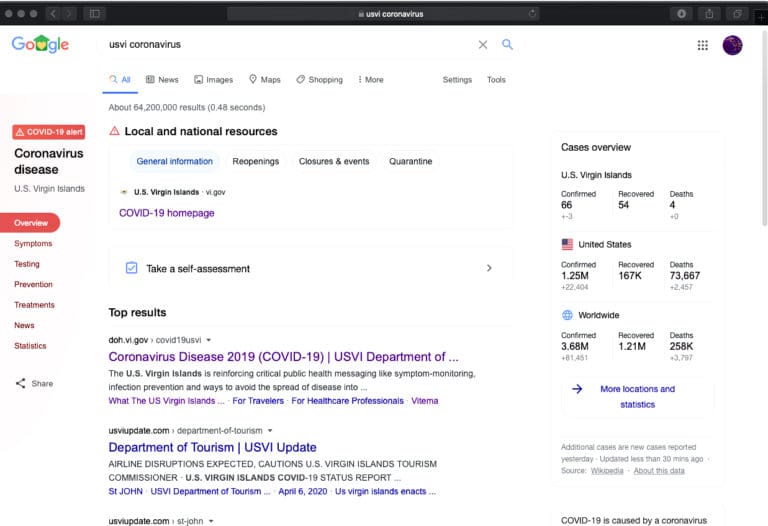Switch to the Maps tab
768x526 pixels.
(264, 79)
